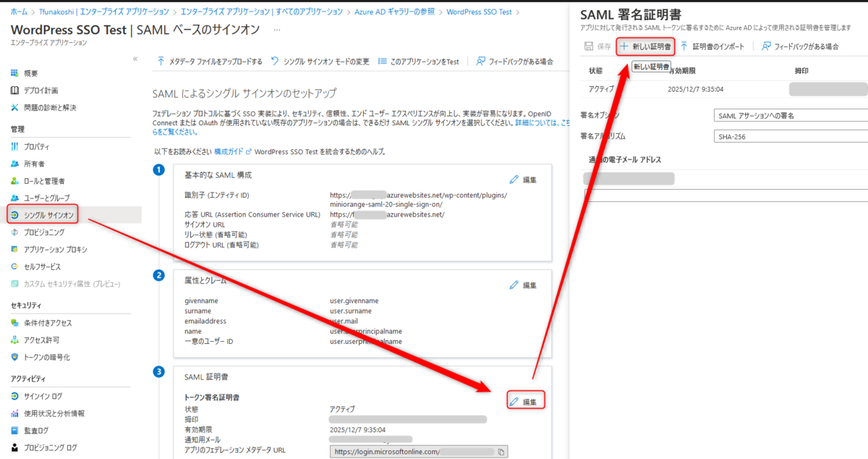Click 使用状況と分析情報 chart icon
868x459 pixels.
pyautogui.click(x=15, y=413)
